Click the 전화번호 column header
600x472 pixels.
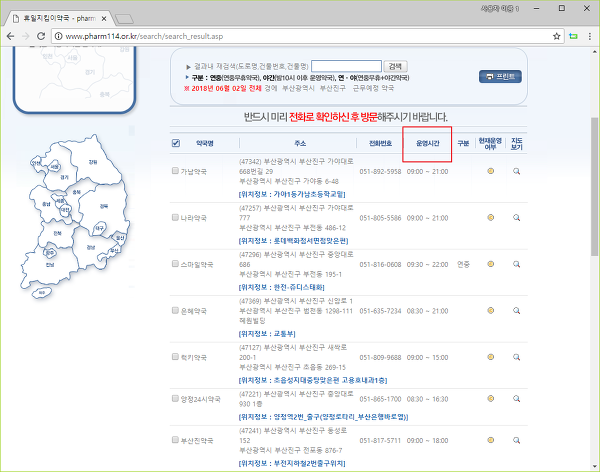pos(380,143)
